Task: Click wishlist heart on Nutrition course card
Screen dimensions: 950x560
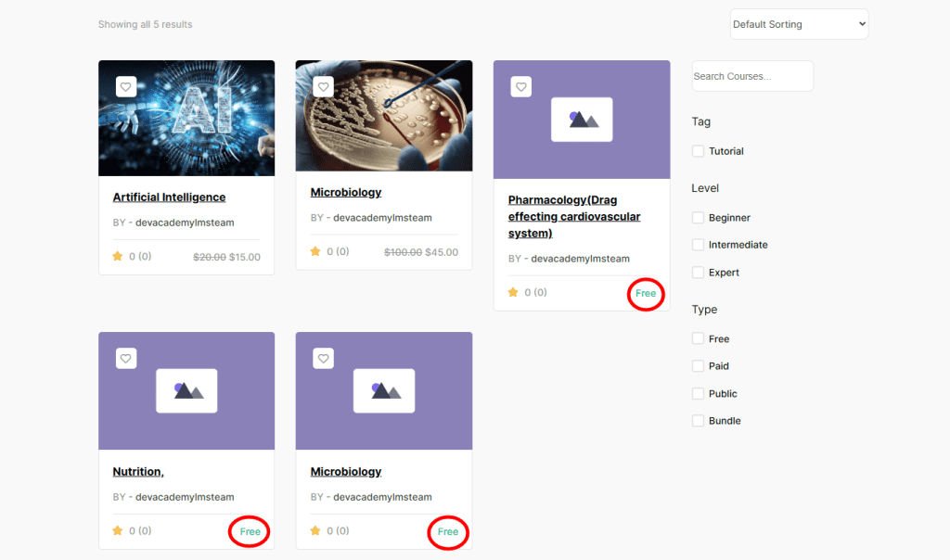Action: 126,358
